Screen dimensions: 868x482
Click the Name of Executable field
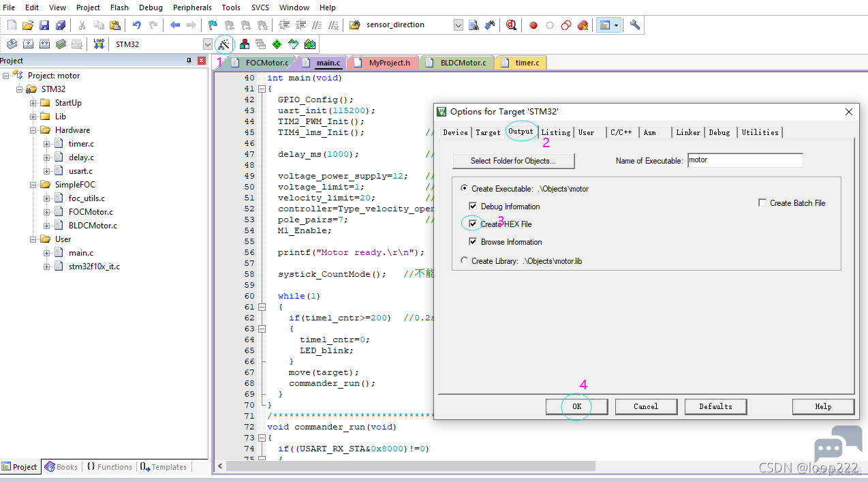745,160
